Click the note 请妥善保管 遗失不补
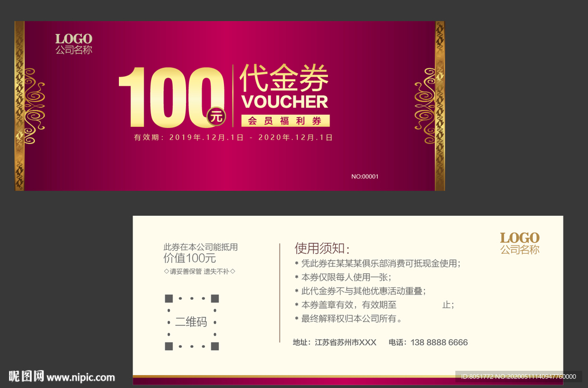Image resolution: width=588 pixels, height=388 pixels. click(199, 271)
